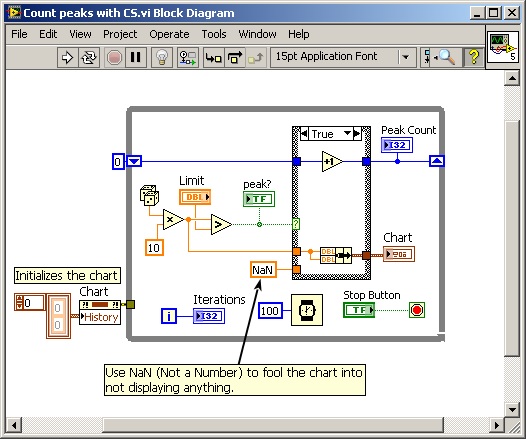
Task: Click the Wait milliseconds watch icon
Action: coord(307,310)
